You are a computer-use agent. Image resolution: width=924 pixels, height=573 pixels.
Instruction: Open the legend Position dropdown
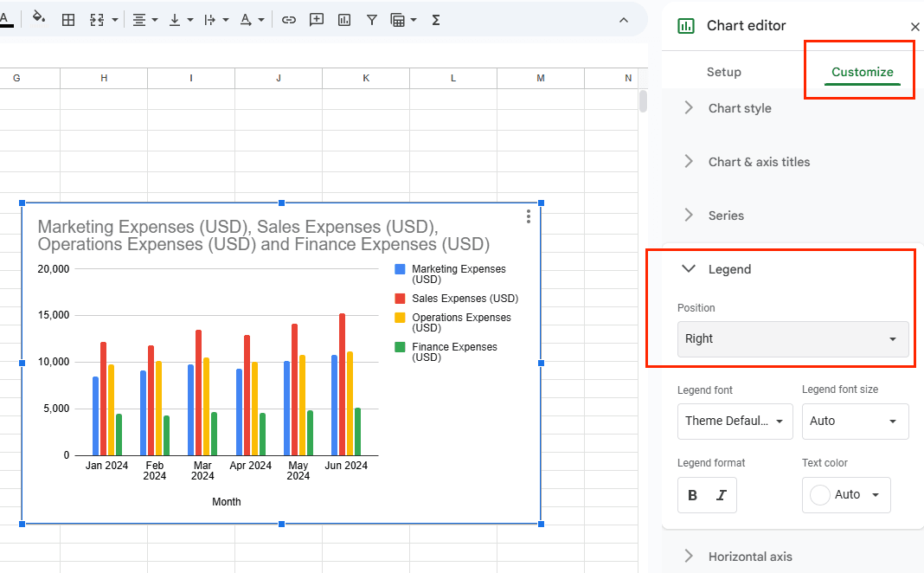792,338
